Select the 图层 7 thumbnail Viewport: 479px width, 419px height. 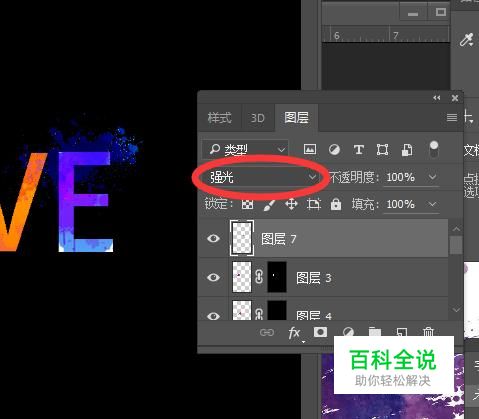point(242,238)
